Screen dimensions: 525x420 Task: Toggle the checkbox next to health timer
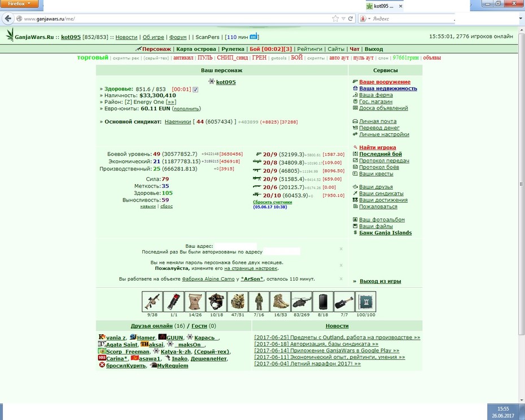click(195, 89)
